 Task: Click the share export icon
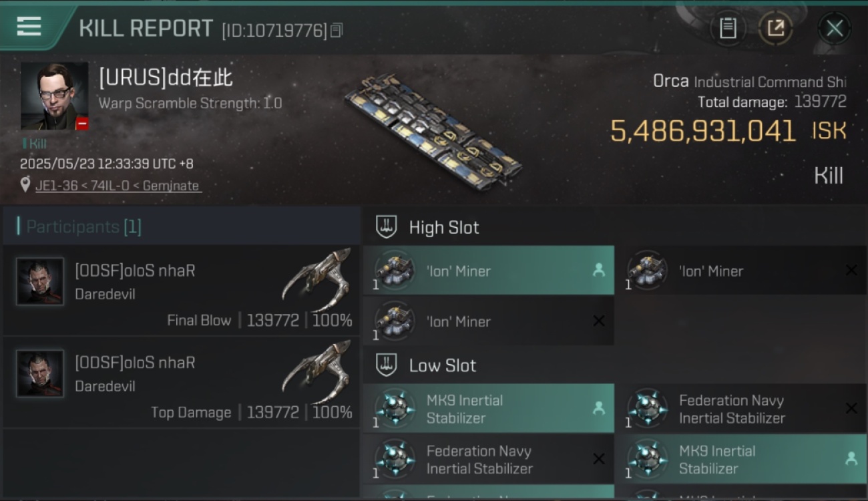click(775, 28)
